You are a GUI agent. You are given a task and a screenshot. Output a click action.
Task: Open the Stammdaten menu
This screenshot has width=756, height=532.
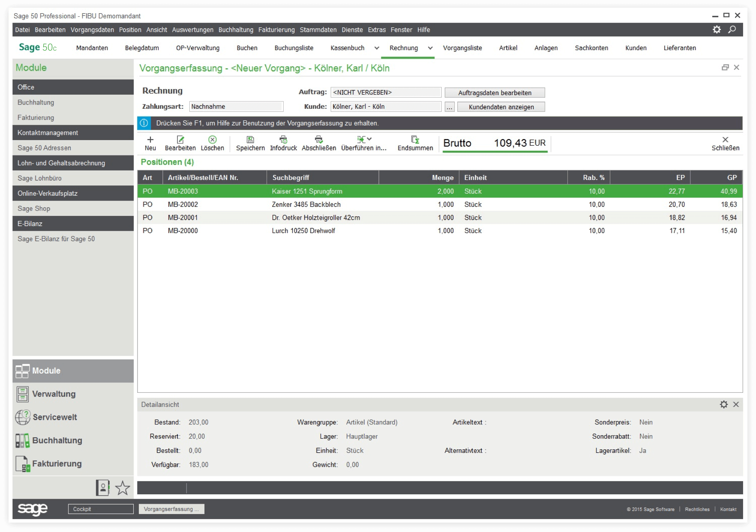coord(318,30)
